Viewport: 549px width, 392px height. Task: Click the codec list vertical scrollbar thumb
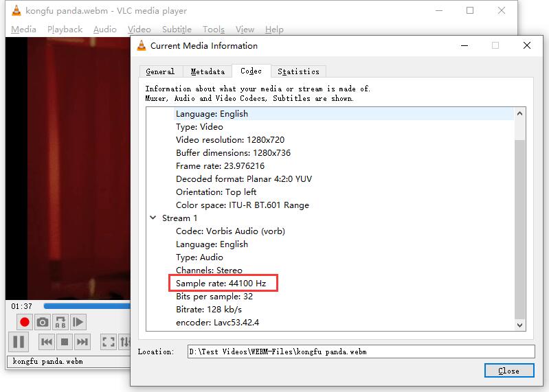(x=519, y=229)
